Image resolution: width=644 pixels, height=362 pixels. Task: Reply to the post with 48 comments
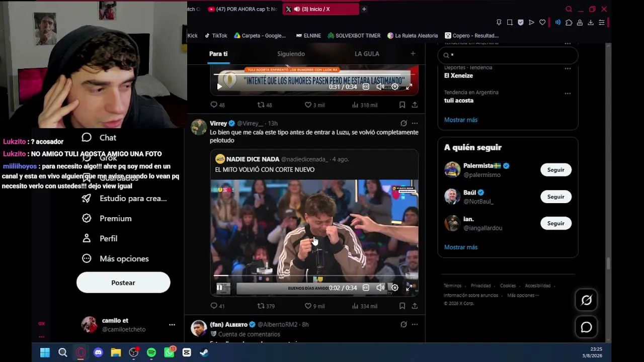point(217,105)
